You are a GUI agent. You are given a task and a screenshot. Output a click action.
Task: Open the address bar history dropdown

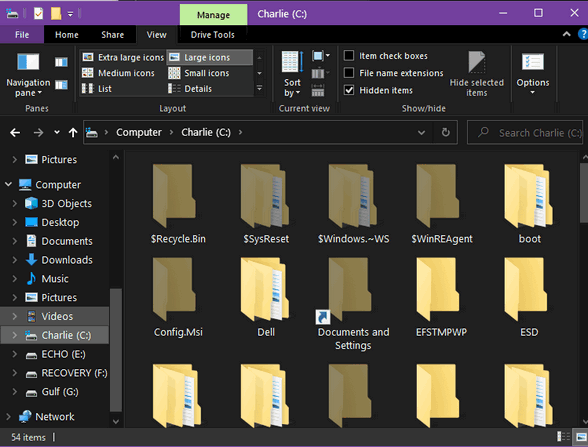point(421,132)
